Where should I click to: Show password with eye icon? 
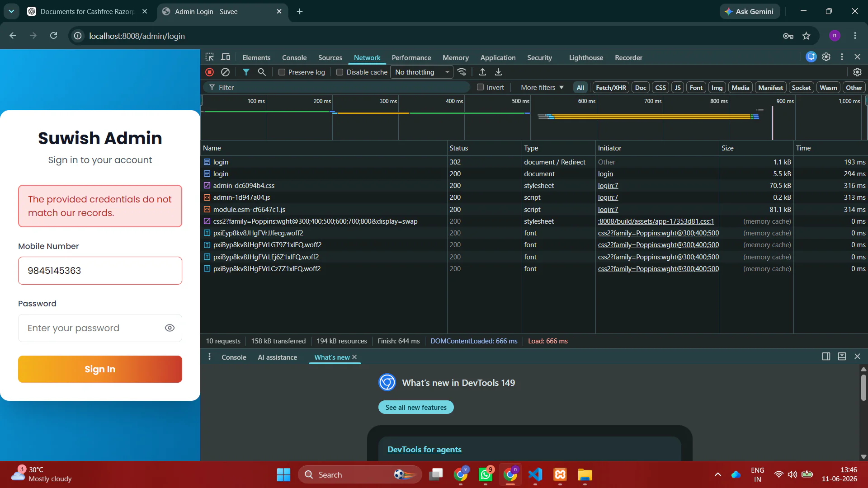coord(170,328)
